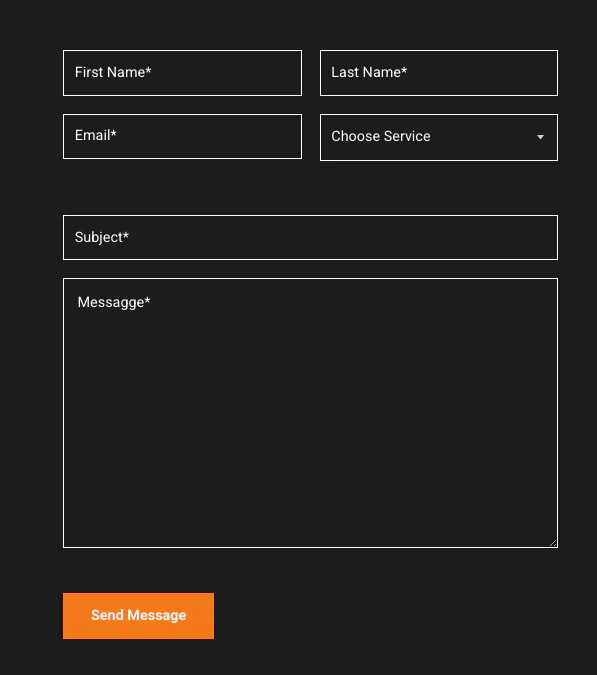Click the 'Email*' placeholder text

pyautogui.click(x=96, y=135)
